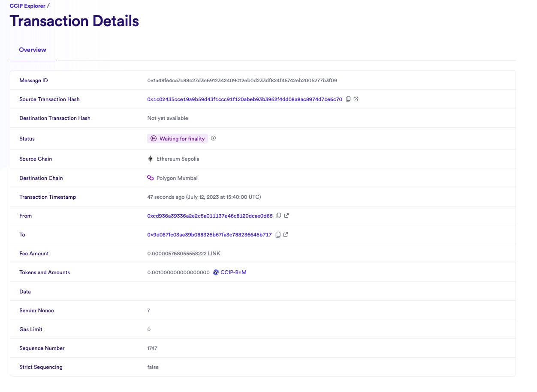Click the Destination Chain label
Image resolution: width=537 pixels, height=392 pixels.
pyautogui.click(x=41, y=178)
